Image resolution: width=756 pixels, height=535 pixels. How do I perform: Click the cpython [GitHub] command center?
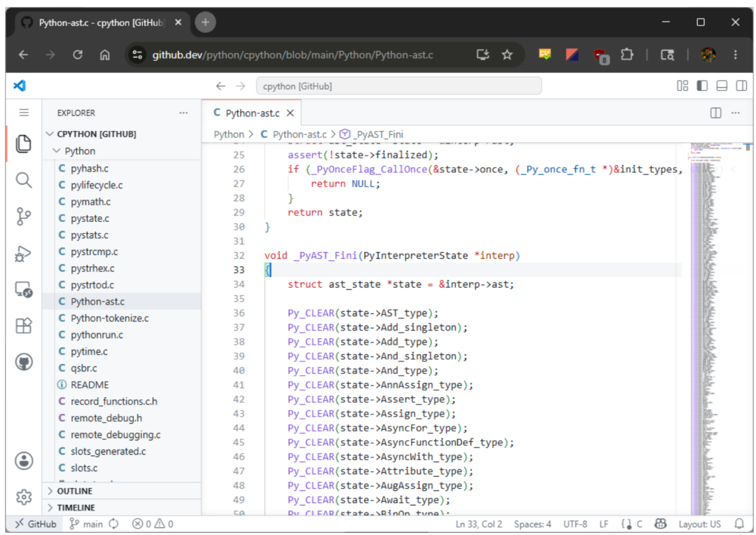coord(399,86)
